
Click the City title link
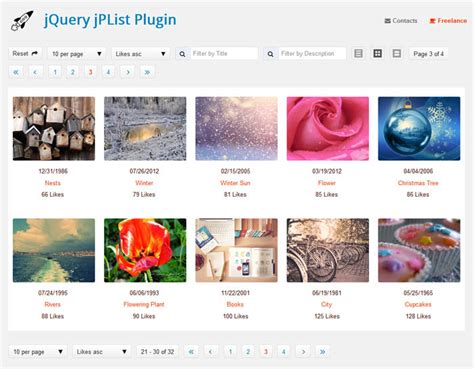[x=327, y=304]
